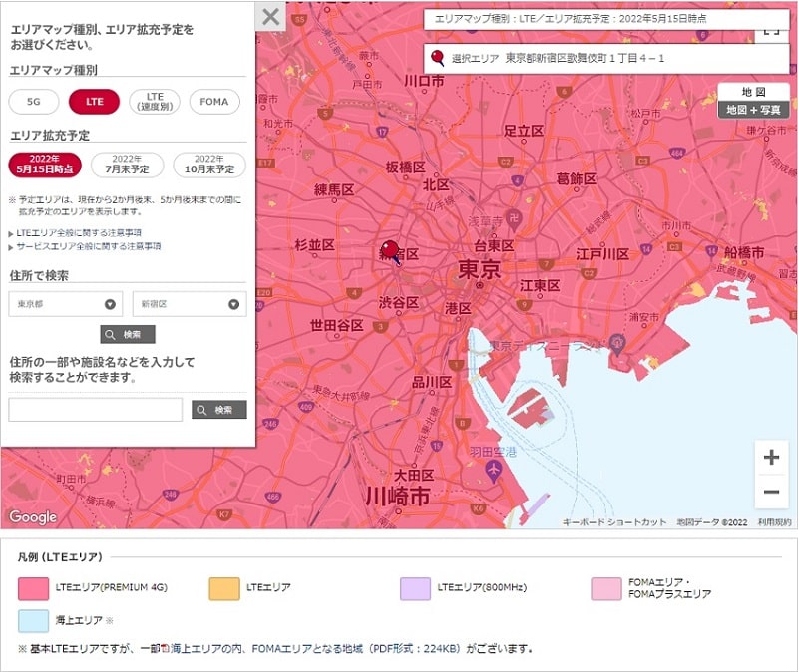798x672 pixels.
Task: Click the LTEエリア(PREMIUM 4G) legend swatch
Action: pos(34,589)
